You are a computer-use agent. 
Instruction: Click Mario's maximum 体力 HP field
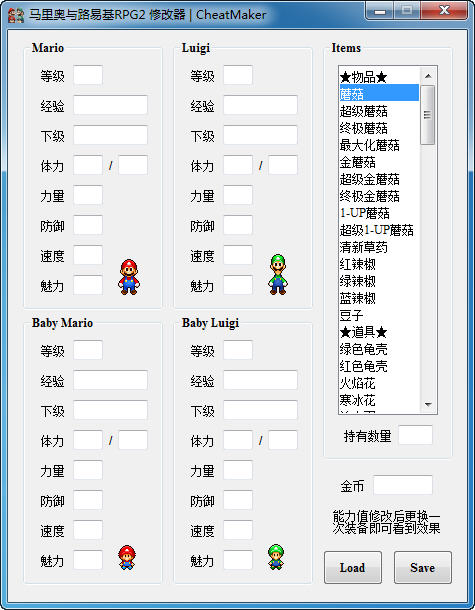point(133,165)
